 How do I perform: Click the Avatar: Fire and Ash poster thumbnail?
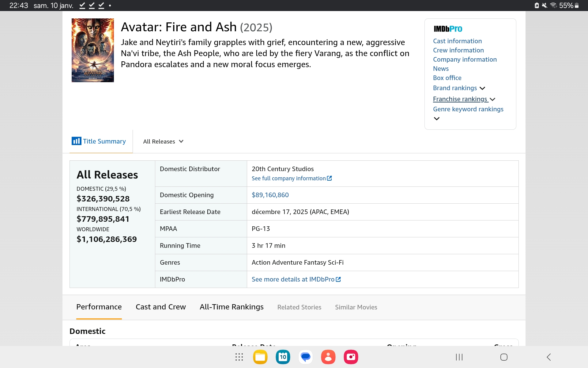(92, 50)
